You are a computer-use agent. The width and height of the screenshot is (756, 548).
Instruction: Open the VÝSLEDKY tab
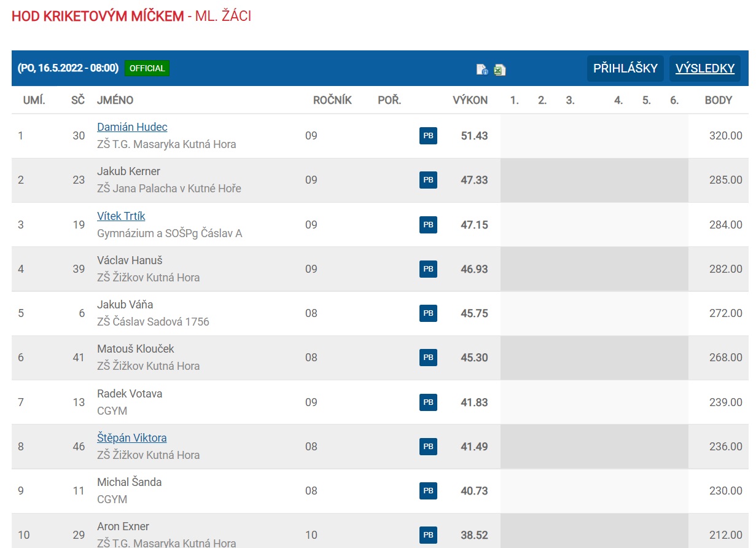[705, 68]
